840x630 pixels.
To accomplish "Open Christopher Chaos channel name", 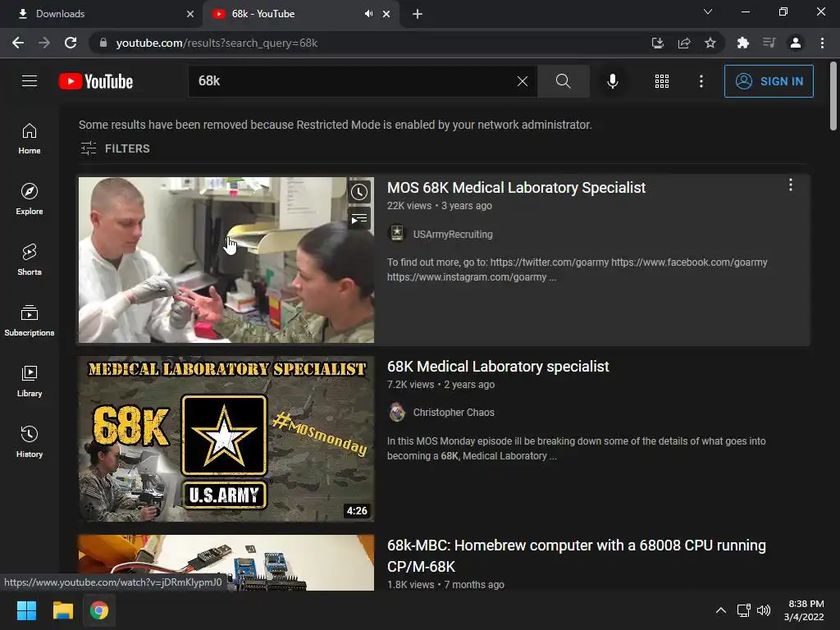I will [454, 413].
